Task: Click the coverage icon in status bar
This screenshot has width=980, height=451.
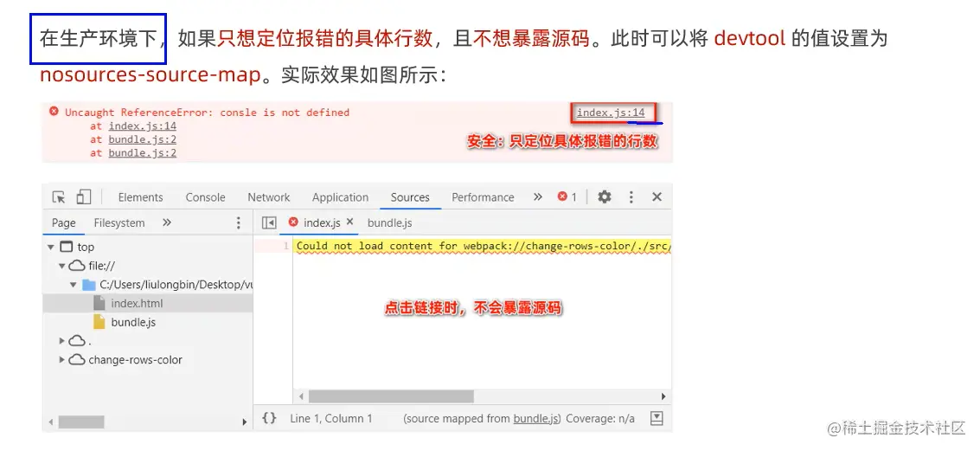Action: click(x=657, y=418)
